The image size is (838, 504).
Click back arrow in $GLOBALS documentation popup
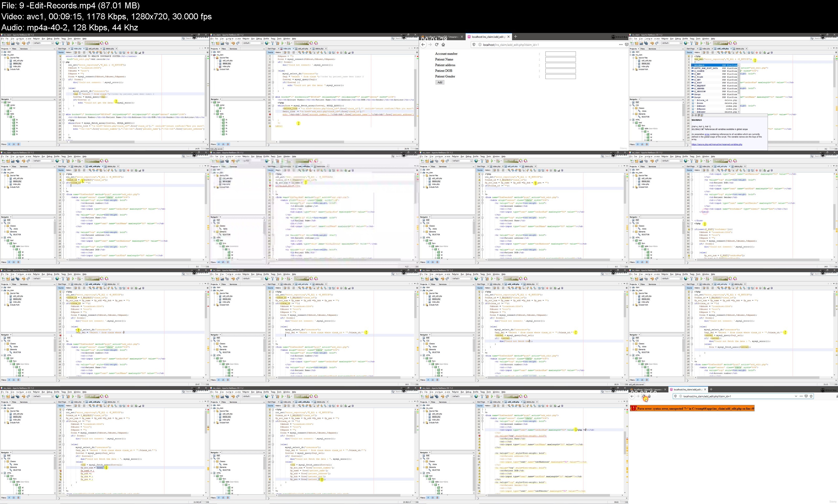pyautogui.click(x=693, y=115)
